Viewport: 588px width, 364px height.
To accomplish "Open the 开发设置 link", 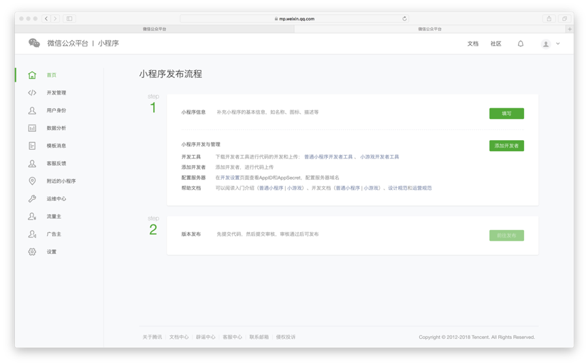I will point(230,178).
